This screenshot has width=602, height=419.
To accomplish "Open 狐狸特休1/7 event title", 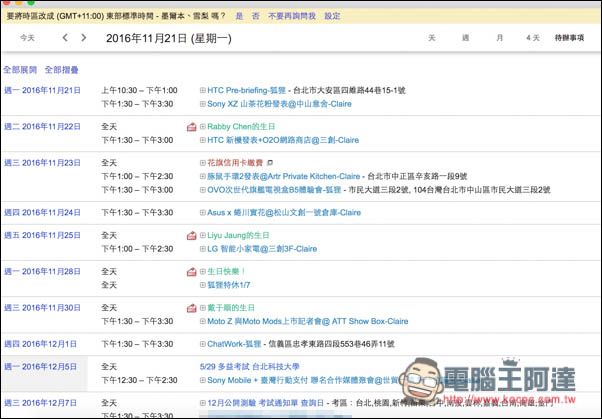I will tap(229, 285).
